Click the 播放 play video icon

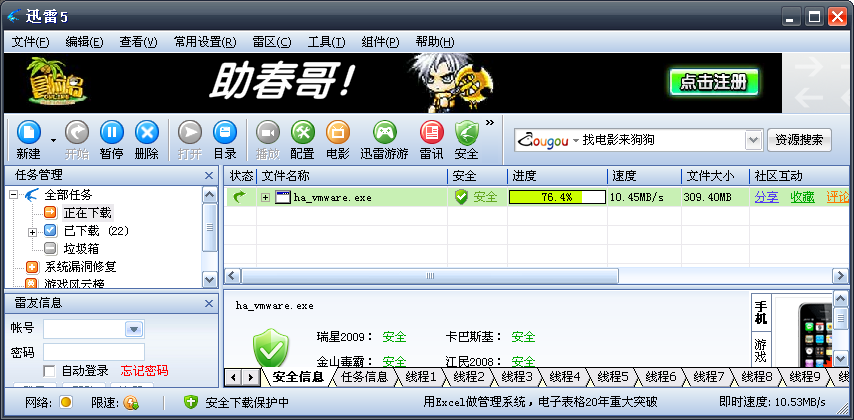(267, 132)
